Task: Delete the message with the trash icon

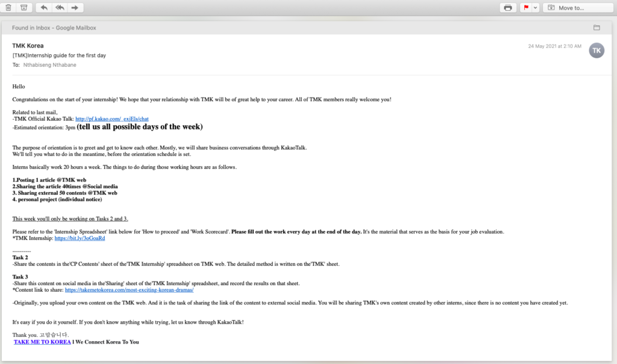Action: [x=8, y=7]
